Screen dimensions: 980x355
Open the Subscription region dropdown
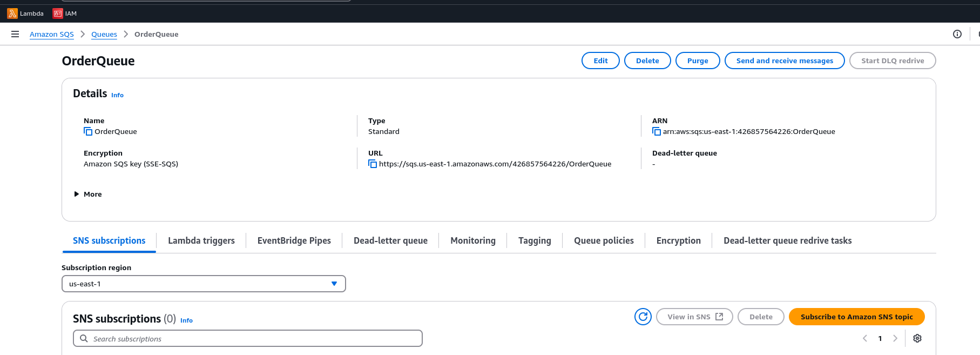pos(204,284)
